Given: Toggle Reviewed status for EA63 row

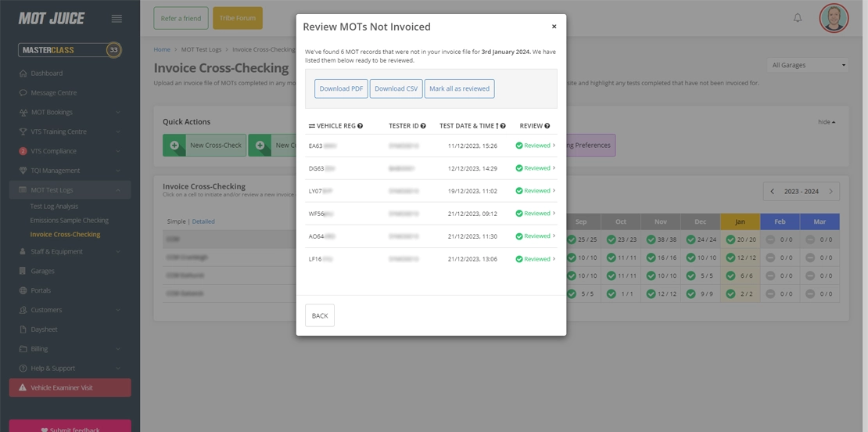Looking at the screenshot, I should tap(536, 146).
